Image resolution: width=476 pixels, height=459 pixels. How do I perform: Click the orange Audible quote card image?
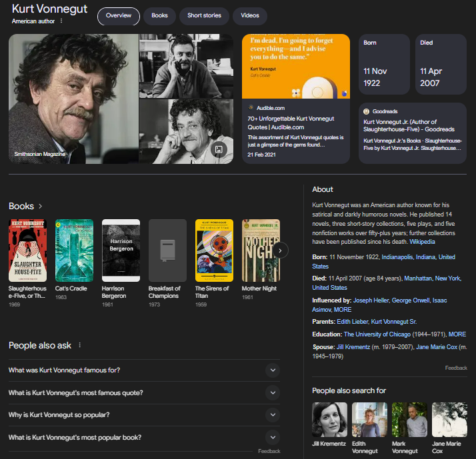[296, 66]
